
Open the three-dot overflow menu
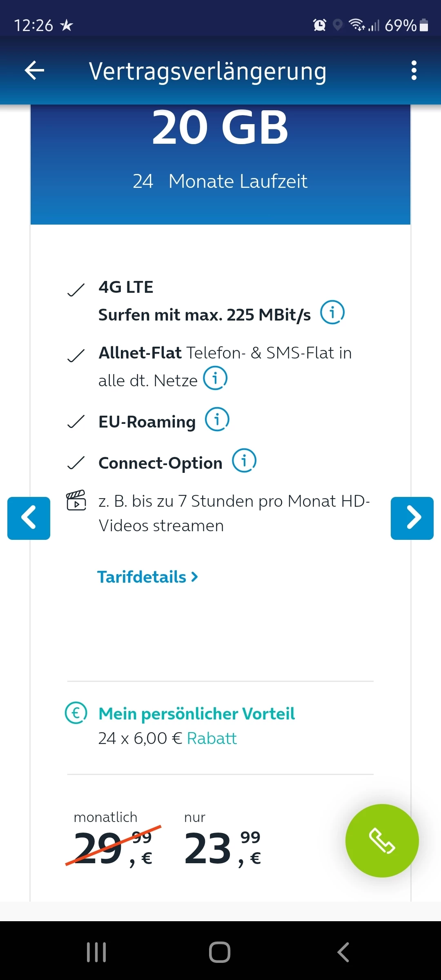pyautogui.click(x=414, y=71)
